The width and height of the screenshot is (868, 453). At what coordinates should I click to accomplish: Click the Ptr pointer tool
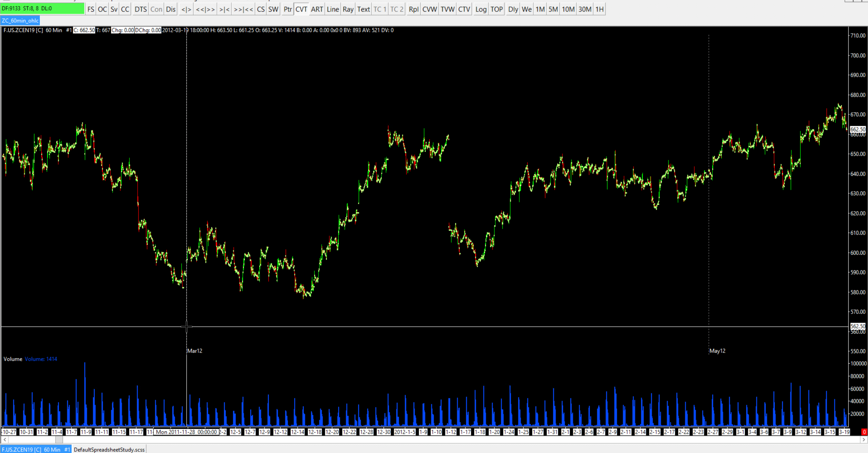click(x=288, y=9)
